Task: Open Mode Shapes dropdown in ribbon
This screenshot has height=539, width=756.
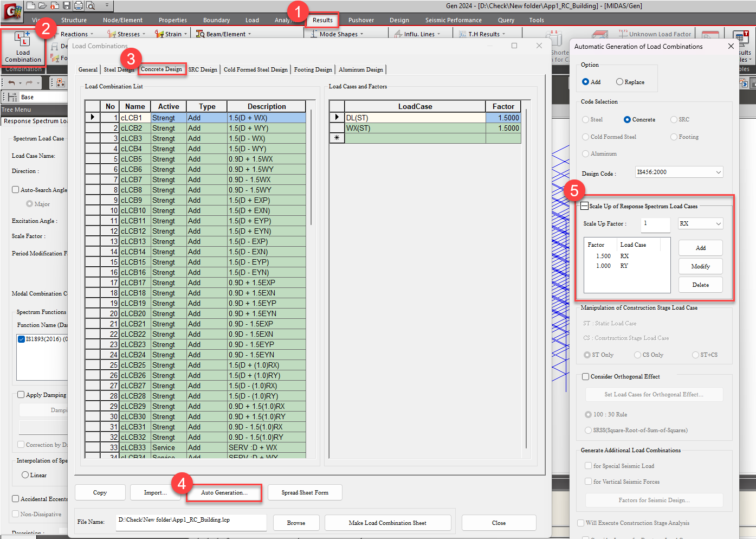Action: (x=337, y=34)
